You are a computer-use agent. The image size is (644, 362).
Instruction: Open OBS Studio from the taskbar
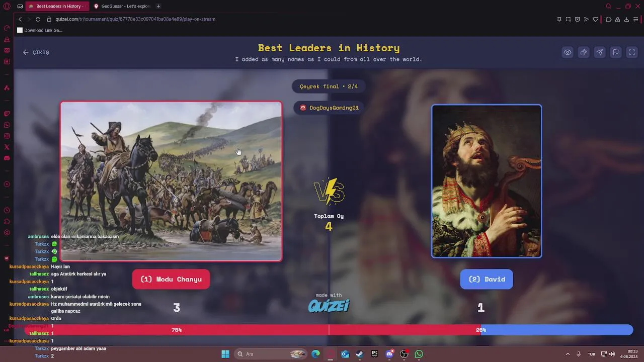click(x=404, y=354)
